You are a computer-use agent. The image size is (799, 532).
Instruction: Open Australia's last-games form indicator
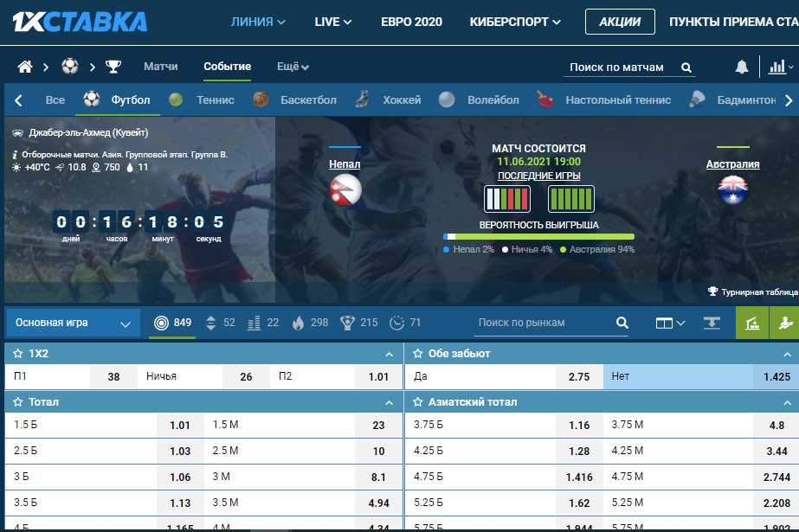click(570, 199)
